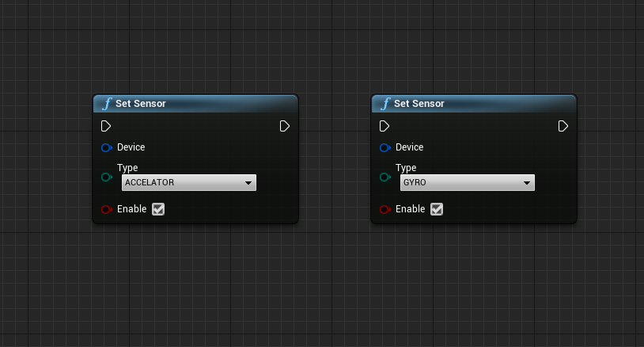Click the output execution pin on the ACCELATOR node
The image size is (644, 347).
[285, 126]
